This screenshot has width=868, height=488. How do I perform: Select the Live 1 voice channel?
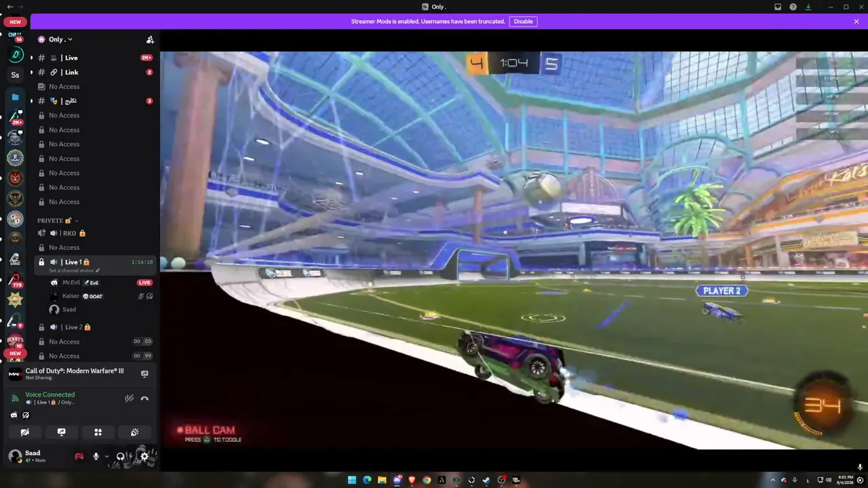95,262
